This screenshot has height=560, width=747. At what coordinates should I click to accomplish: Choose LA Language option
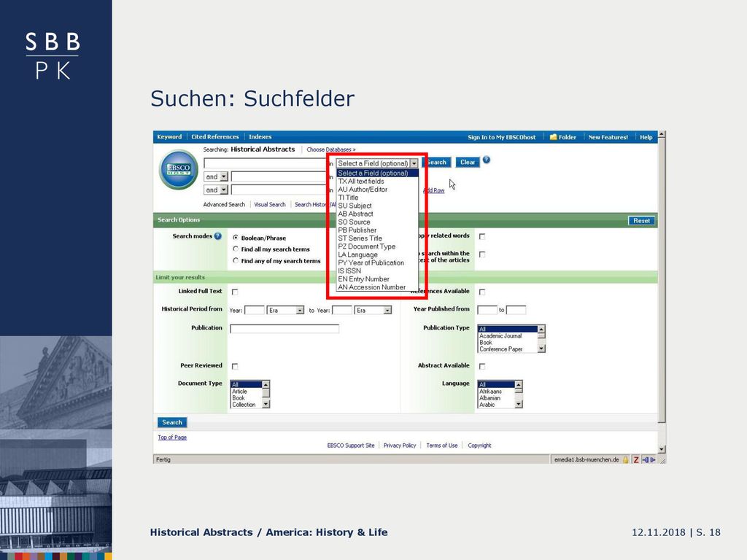click(x=377, y=254)
